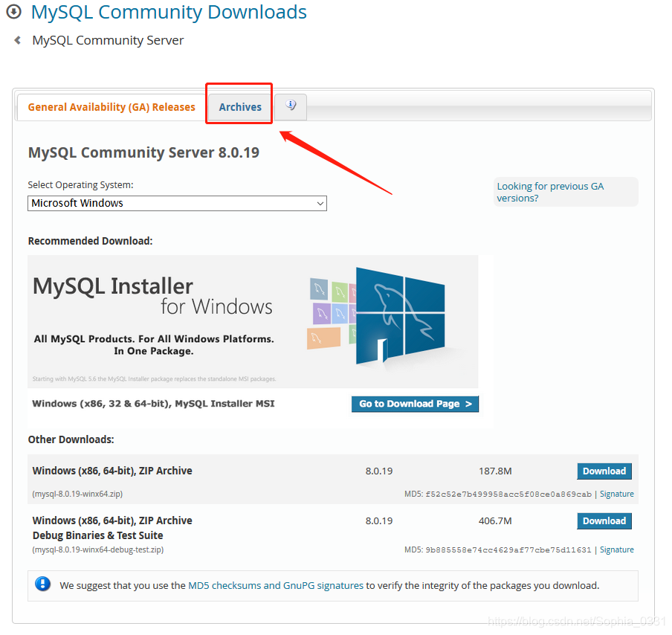Open the information icon tab
This screenshot has height=635, width=672.
[291, 106]
